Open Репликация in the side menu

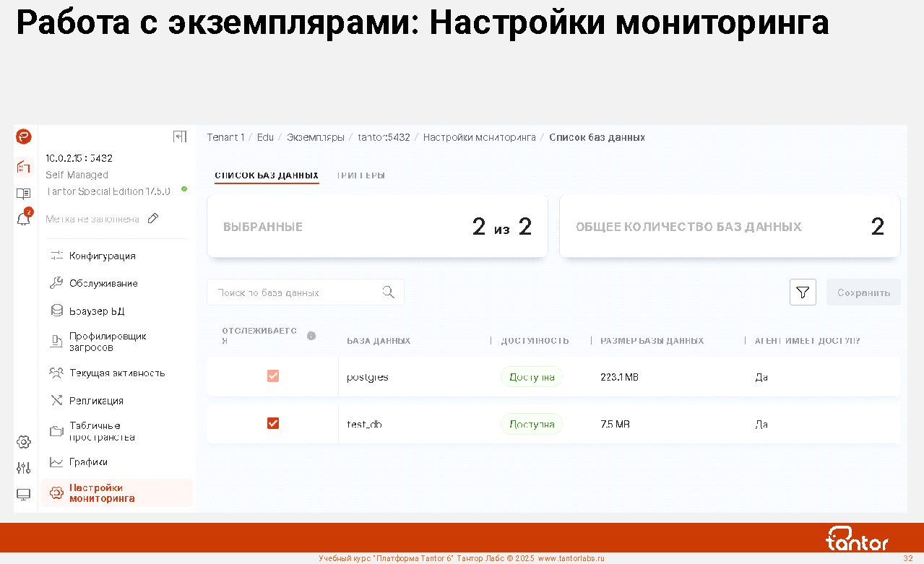click(96, 401)
